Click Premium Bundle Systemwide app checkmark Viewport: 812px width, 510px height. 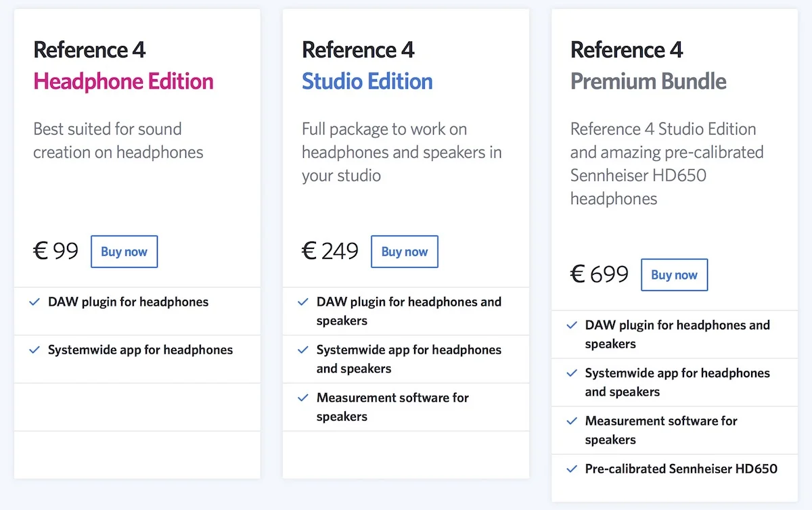click(x=572, y=373)
